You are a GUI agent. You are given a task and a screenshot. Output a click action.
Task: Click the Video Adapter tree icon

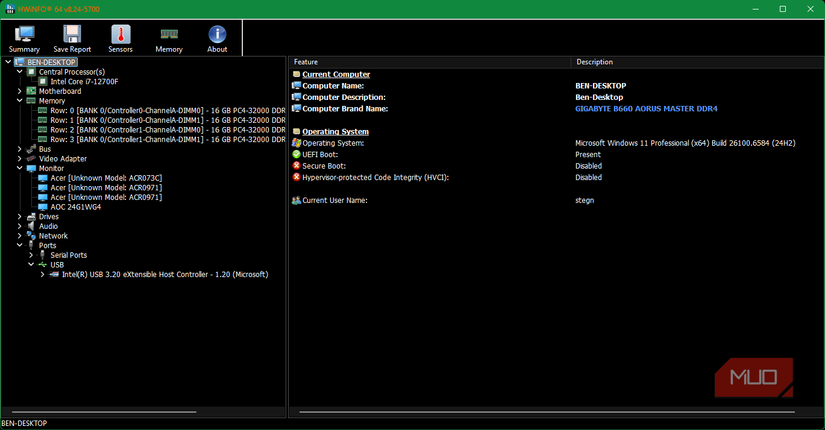click(x=31, y=158)
